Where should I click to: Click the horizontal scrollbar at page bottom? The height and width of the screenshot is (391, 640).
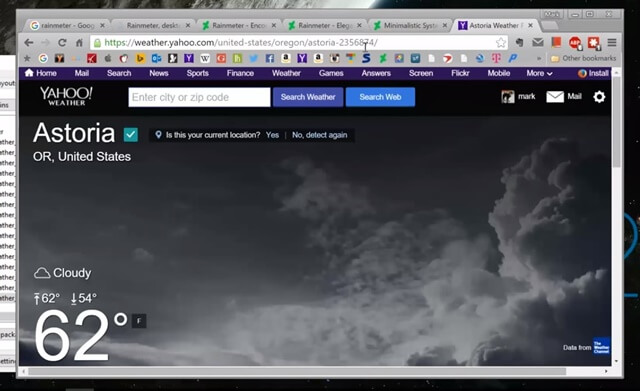[297, 371]
